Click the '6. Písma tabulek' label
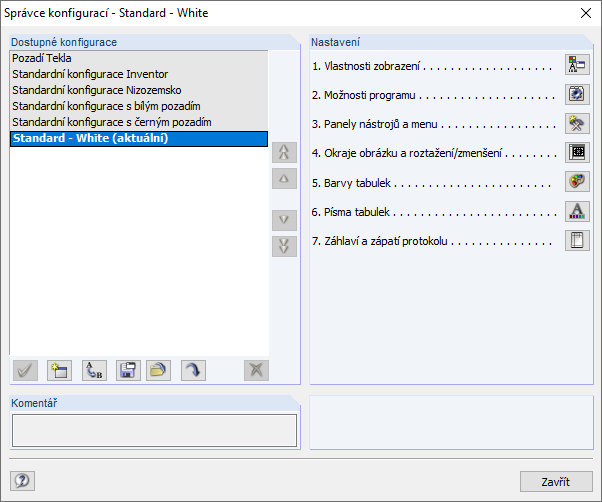The height and width of the screenshot is (502, 602). 351,212
